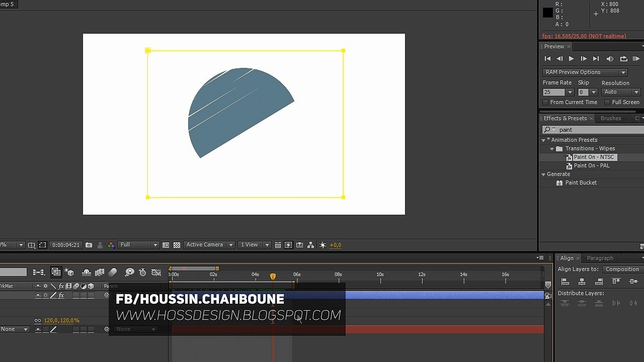
Task: Take snapshot with the camera icon
Action: [89, 245]
